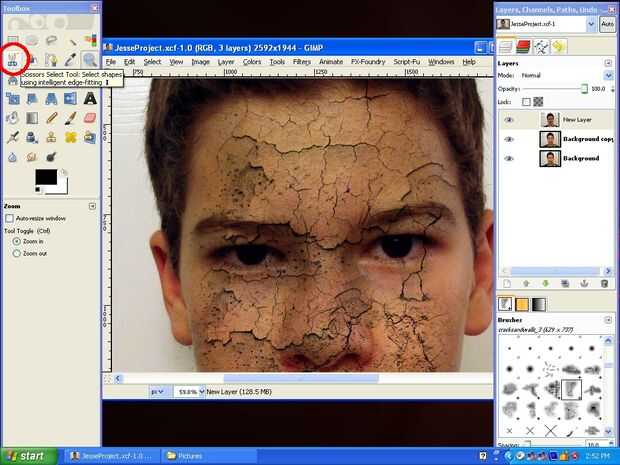Select the Airbrush tool
620x465 pixels.
(13, 137)
